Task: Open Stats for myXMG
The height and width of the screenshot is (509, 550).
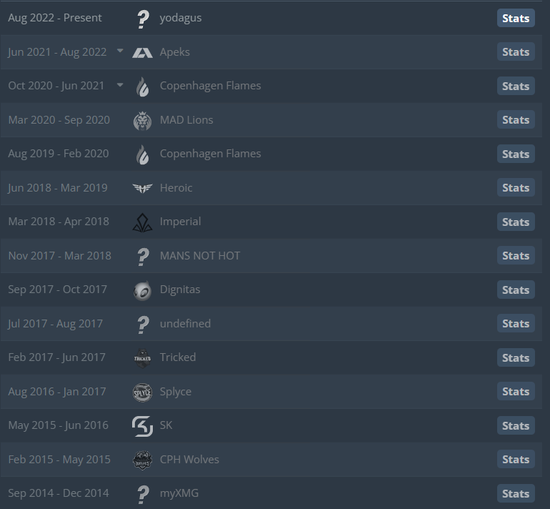Action: [x=516, y=494]
